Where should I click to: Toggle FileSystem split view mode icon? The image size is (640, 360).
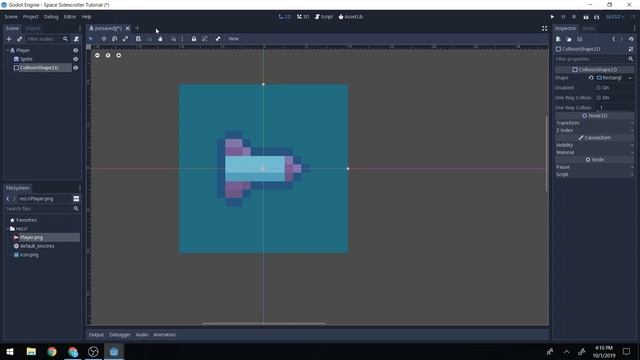point(76,199)
